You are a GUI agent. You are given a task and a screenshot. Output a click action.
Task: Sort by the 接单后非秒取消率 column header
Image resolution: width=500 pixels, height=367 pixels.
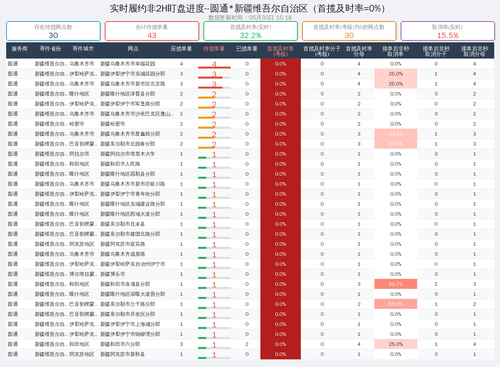click(x=396, y=51)
